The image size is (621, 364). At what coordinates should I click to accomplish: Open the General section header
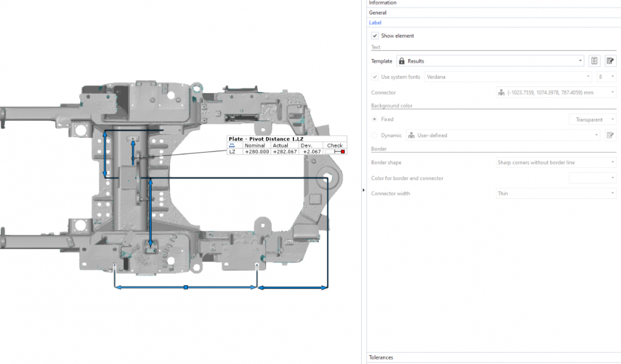pyautogui.click(x=378, y=12)
